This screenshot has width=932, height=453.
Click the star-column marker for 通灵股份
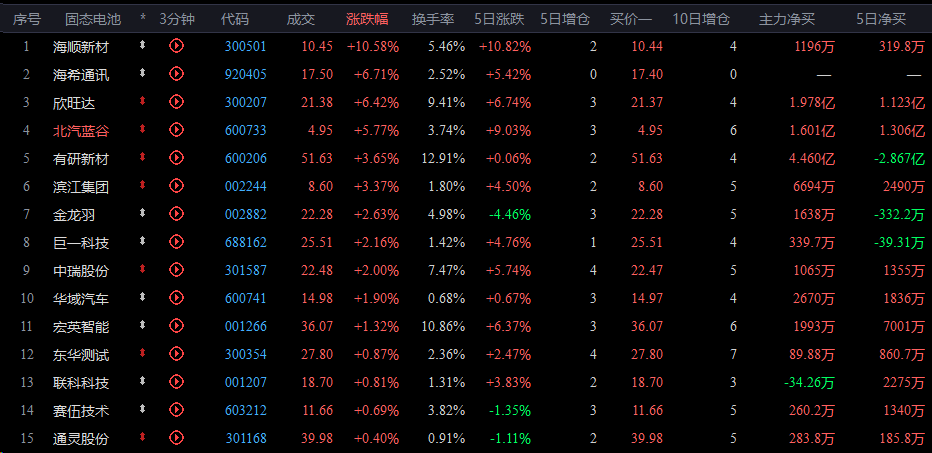click(142, 437)
